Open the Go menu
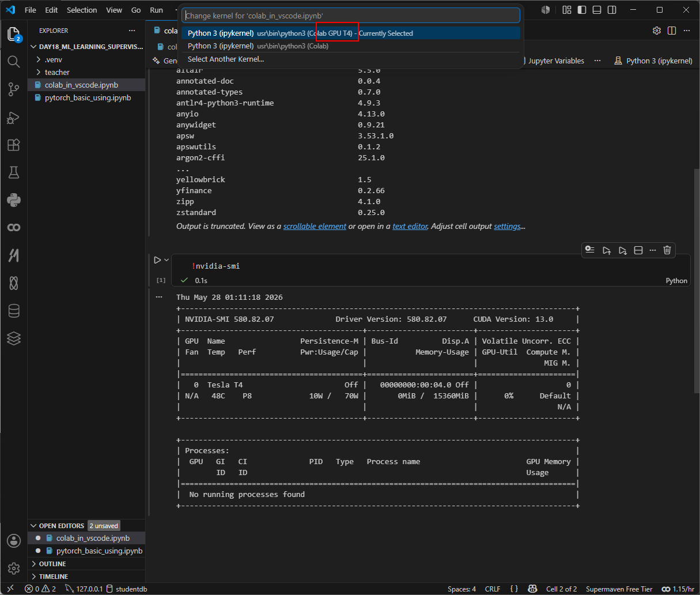Viewport: 700px width, 595px height. click(136, 10)
